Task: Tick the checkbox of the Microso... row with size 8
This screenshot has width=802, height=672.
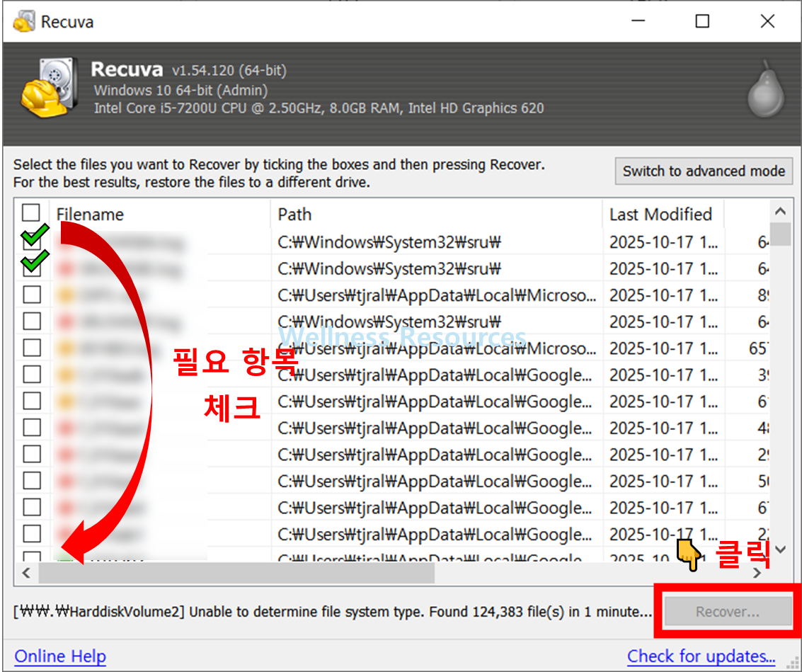Action: 32,295
